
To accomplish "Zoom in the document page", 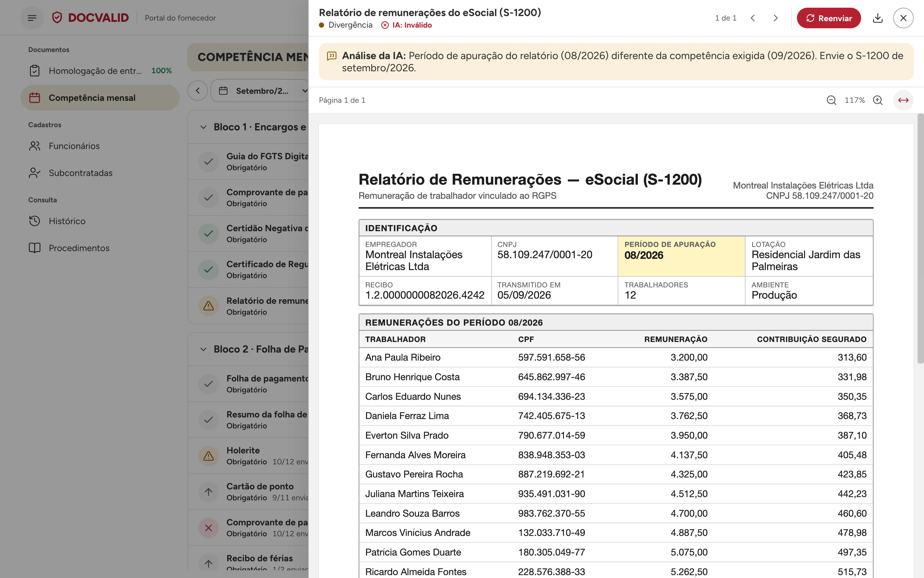I will pyautogui.click(x=878, y=100).
